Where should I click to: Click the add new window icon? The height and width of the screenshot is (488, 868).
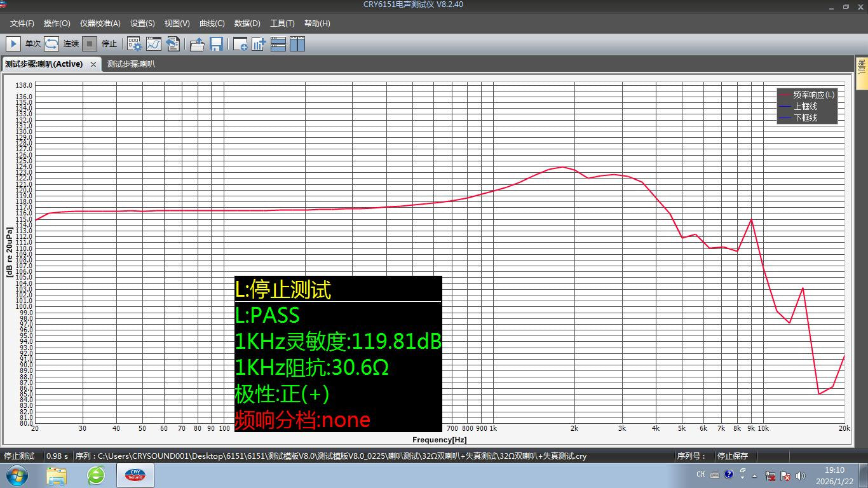(x=240, y=44)
